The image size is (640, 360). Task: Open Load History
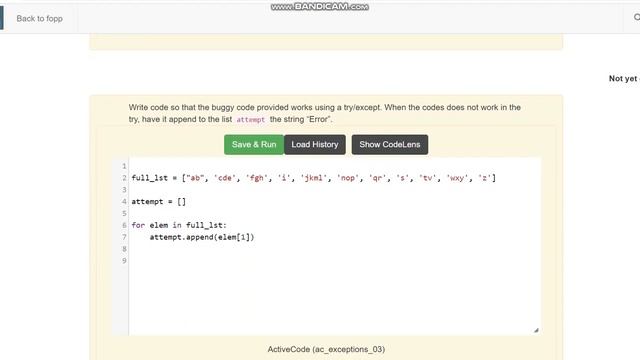click(315, 144)
